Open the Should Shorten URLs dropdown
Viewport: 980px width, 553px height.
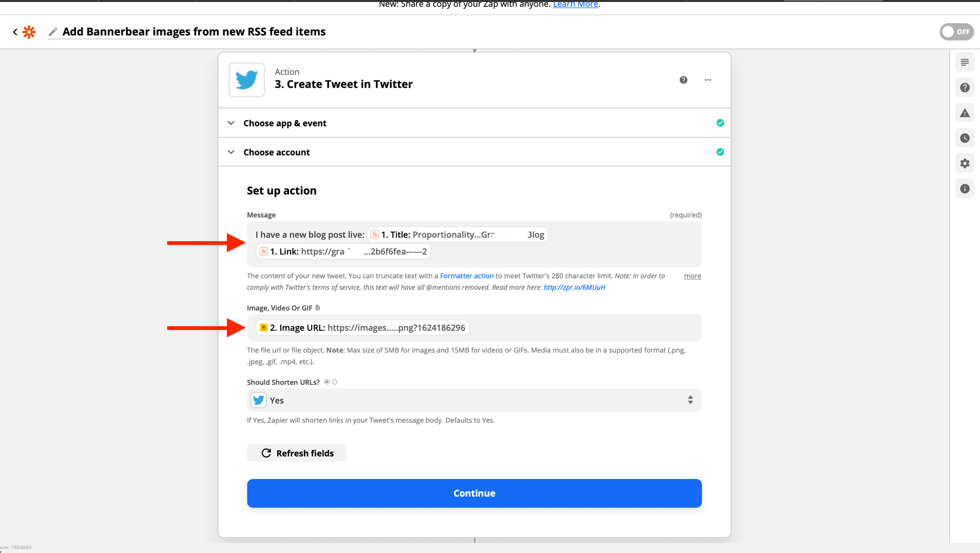[474, 400]
